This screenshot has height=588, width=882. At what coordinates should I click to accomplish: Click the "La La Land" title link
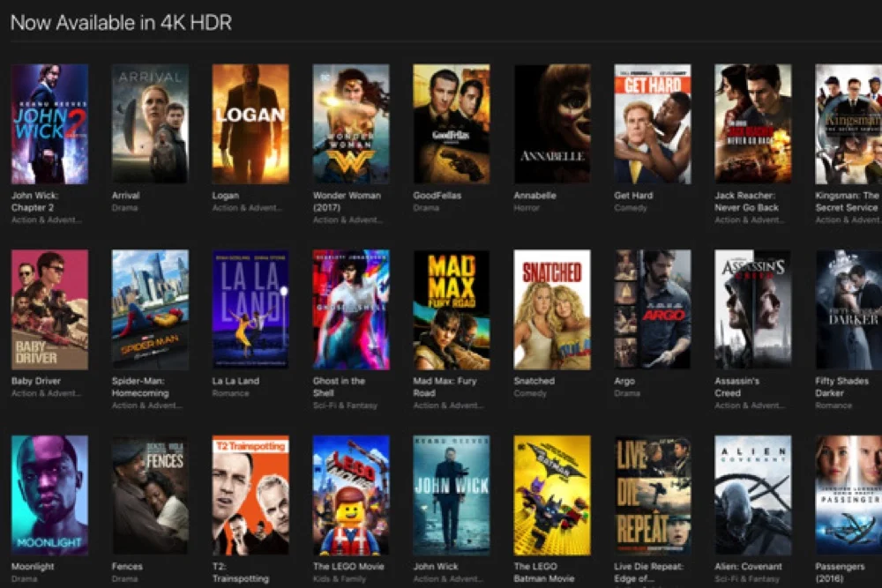[235, 381]
